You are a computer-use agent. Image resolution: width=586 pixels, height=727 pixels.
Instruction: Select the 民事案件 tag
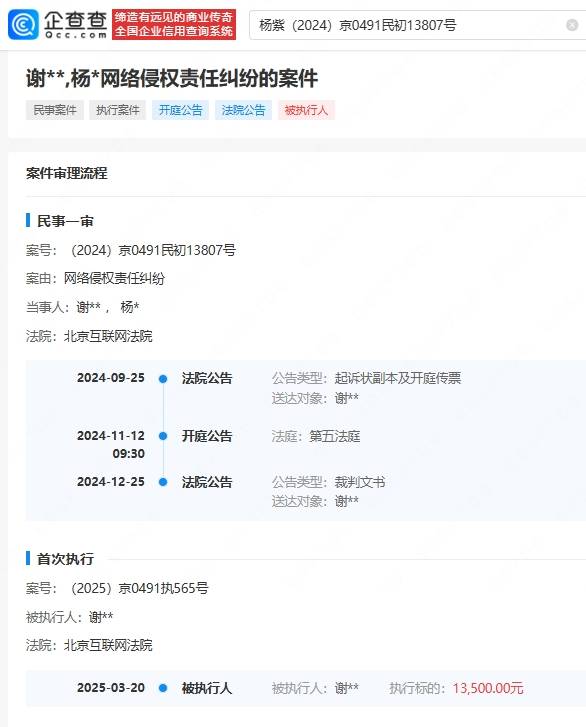[55, 110]
